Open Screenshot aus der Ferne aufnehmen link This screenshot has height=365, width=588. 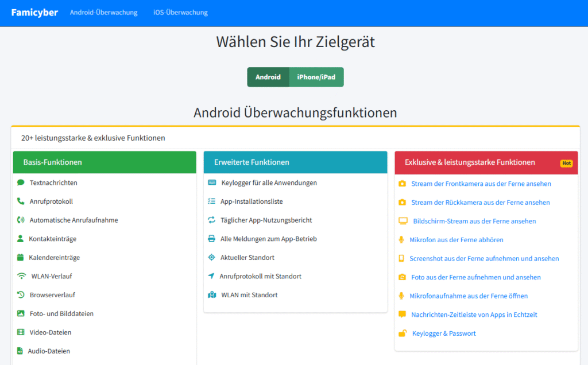484,259
